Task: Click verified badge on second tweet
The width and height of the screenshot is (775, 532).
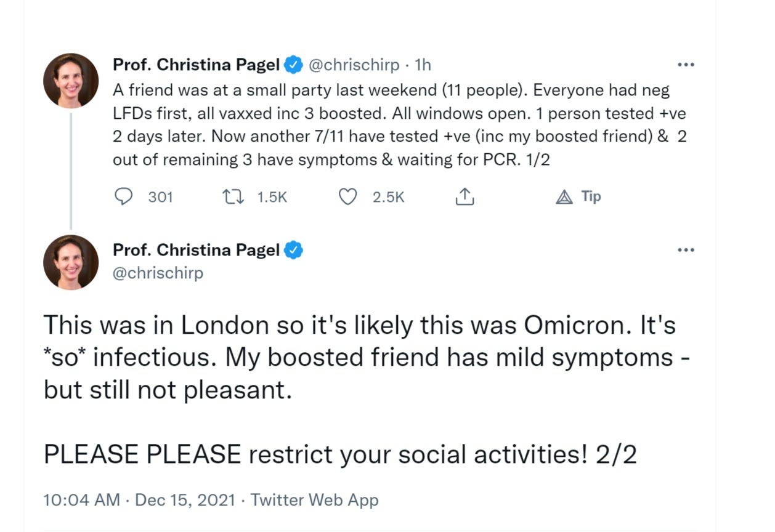Action: click(293, 250)
